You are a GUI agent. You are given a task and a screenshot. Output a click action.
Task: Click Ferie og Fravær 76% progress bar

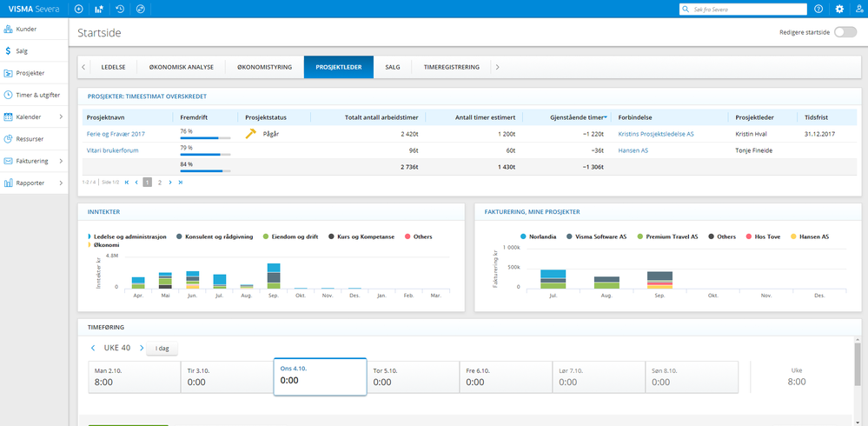point(205,138)
